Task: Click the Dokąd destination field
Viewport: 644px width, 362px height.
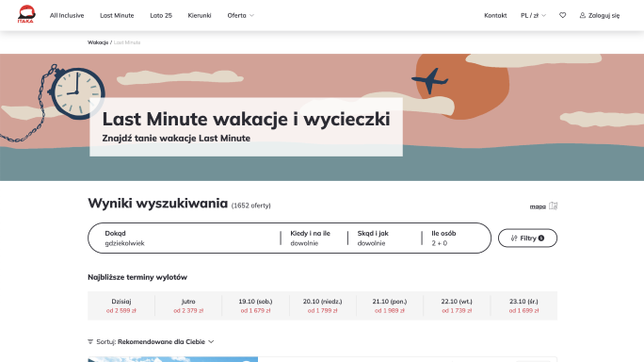Action: coord(184,239)
